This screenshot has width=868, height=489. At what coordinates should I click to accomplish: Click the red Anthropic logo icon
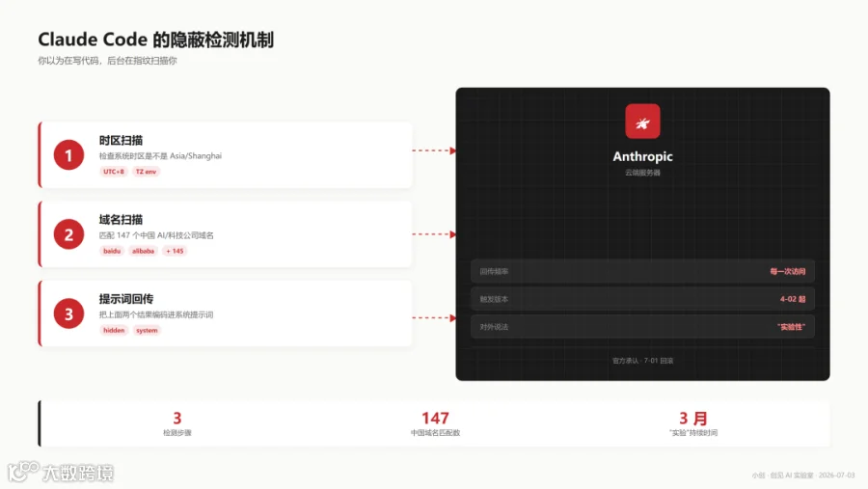point(642,122)
